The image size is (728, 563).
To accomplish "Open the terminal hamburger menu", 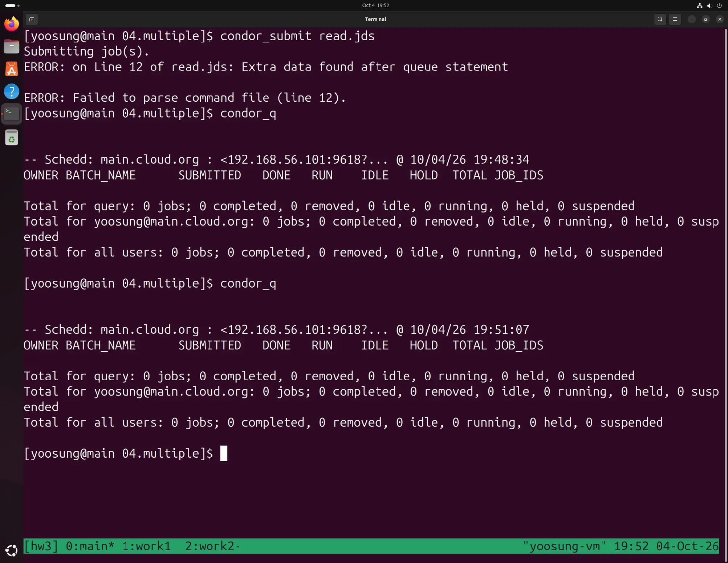I will tap(675, 19).
